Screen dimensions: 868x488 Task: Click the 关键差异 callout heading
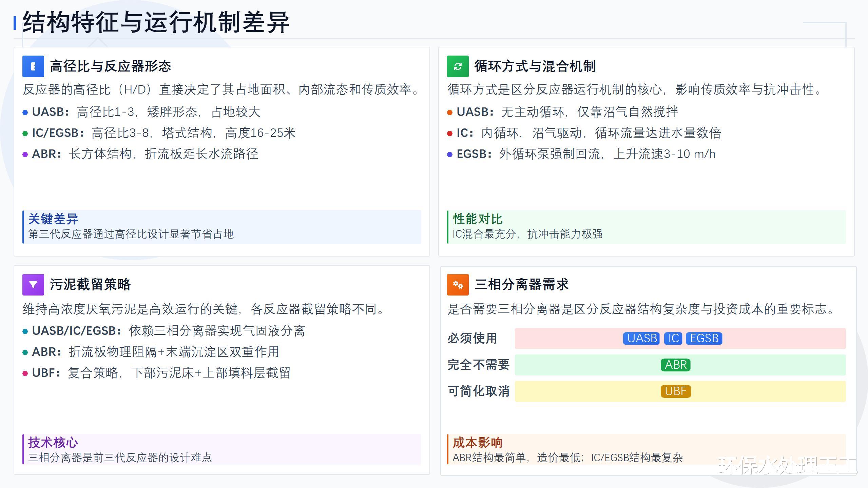[x=53, y=219]
